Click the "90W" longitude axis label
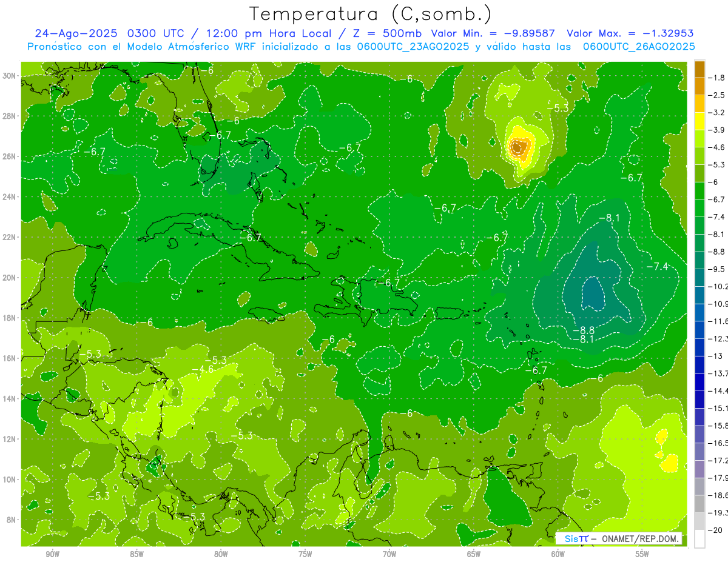 point(52,554)
